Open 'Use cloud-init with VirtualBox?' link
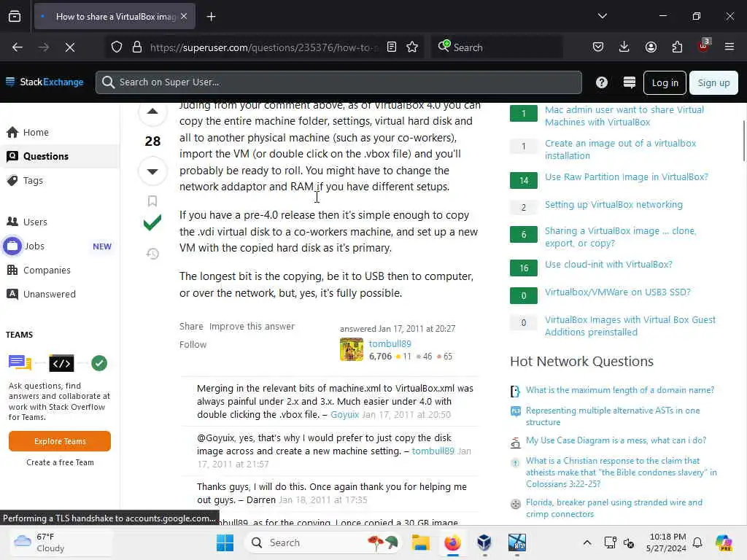This screenshot has width=747, height=560. tap(608, 265)
